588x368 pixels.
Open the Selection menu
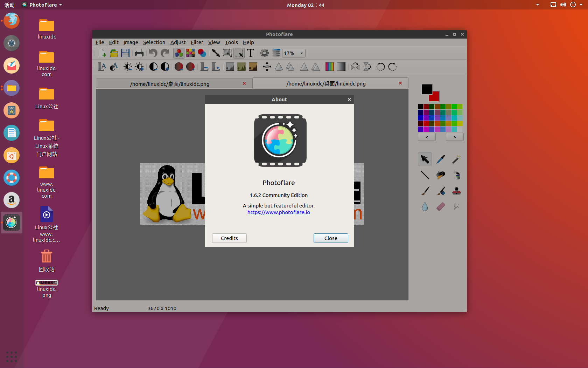point(154,42)
